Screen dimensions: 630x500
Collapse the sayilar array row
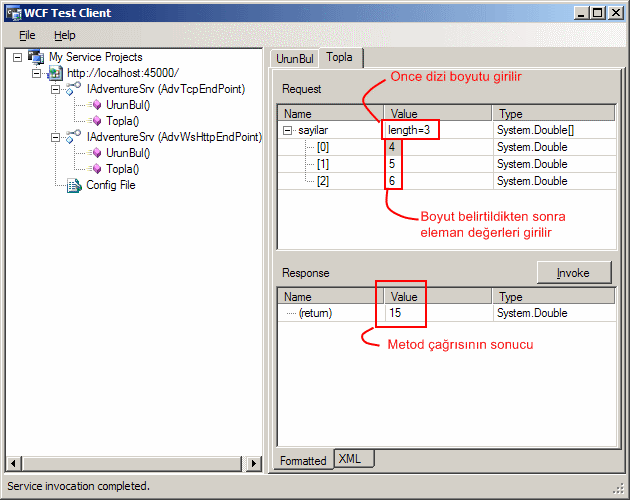[289, 131]
